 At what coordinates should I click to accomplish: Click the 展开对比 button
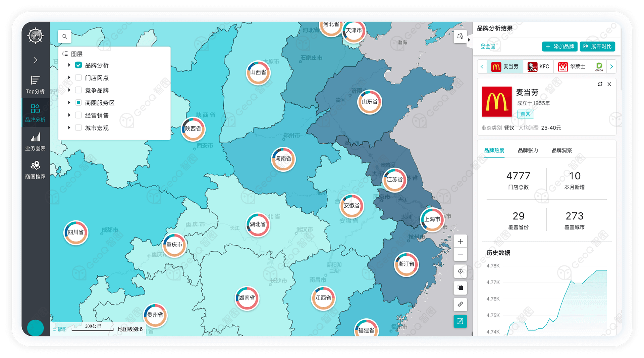point(598,46)
